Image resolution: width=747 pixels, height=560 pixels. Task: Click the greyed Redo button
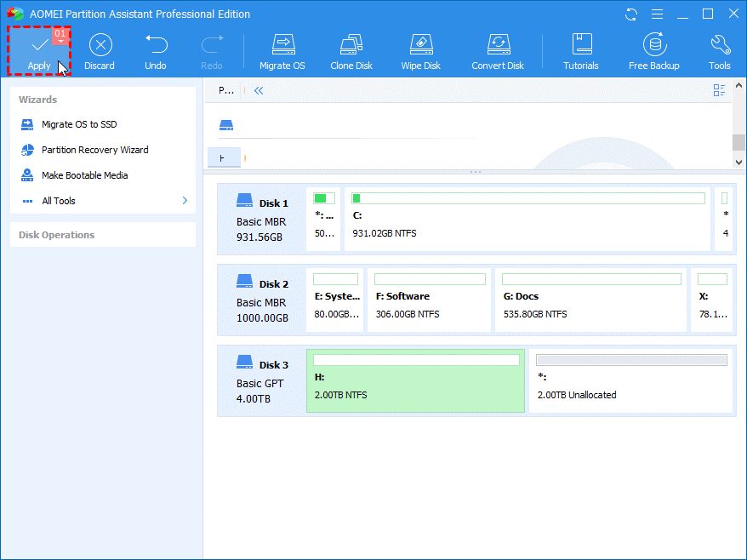pyautogui.click(x=212, y=51)
